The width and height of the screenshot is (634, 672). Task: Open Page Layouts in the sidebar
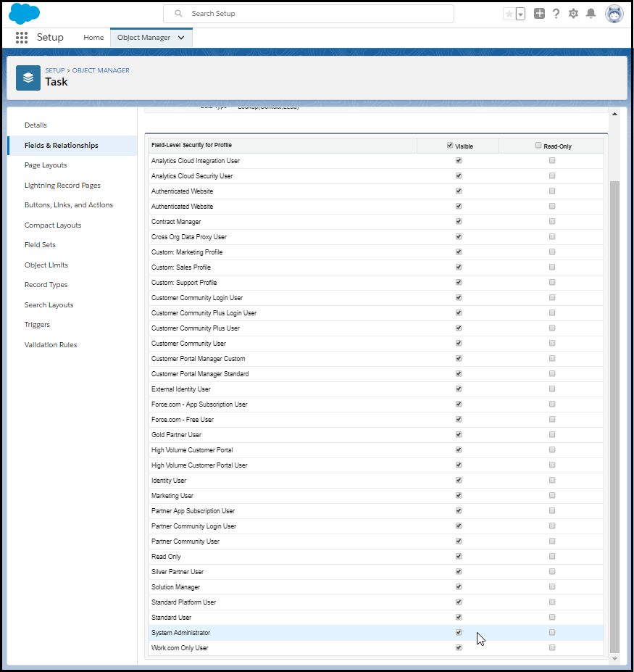pyautogui.click(x=46, y=165)
